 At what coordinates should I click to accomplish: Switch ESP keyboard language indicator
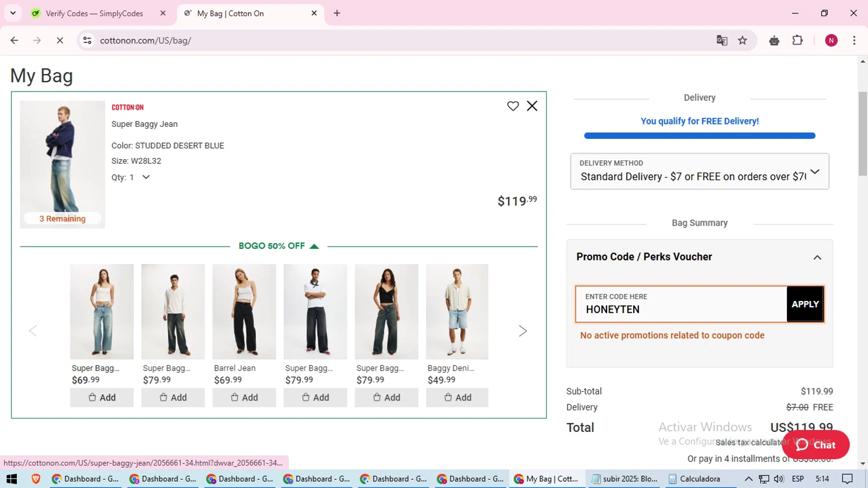pyautogui.click(x=798, y=479)
